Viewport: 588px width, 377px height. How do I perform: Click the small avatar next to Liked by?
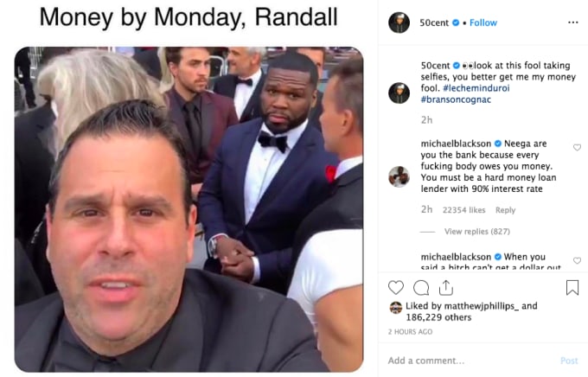pos(396,308)
